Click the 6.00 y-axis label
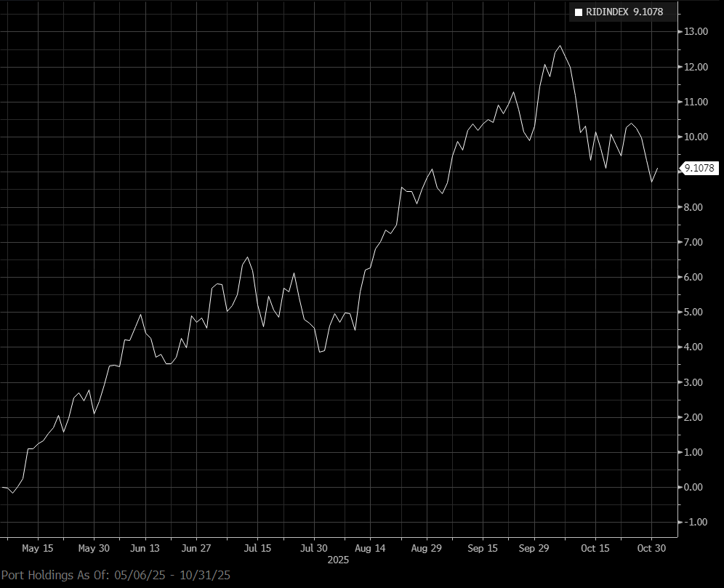The height and width of the screenshot is (588, 724). click(x=693, y=277)
